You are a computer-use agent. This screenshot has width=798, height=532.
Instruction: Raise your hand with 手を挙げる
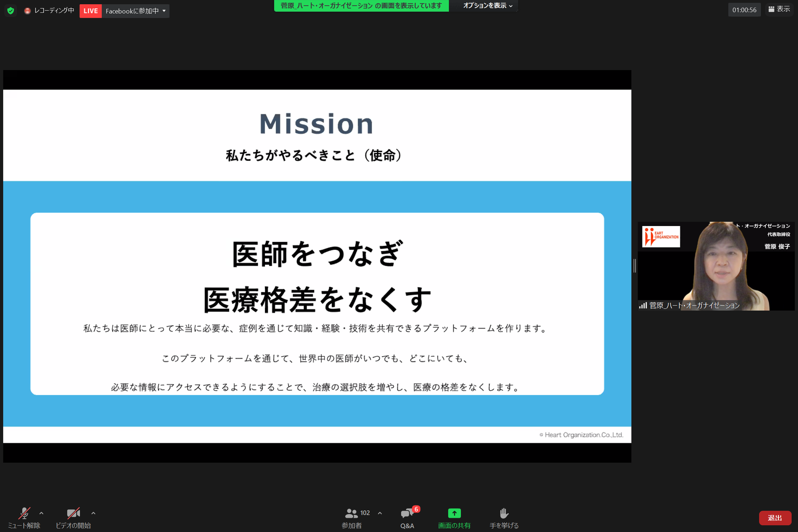point(503,513)
